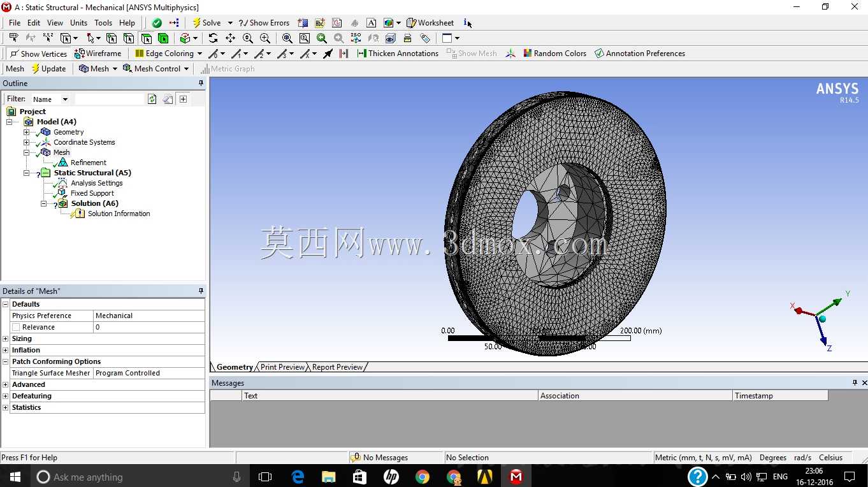Select the Pan view tool

pos(230,38)
